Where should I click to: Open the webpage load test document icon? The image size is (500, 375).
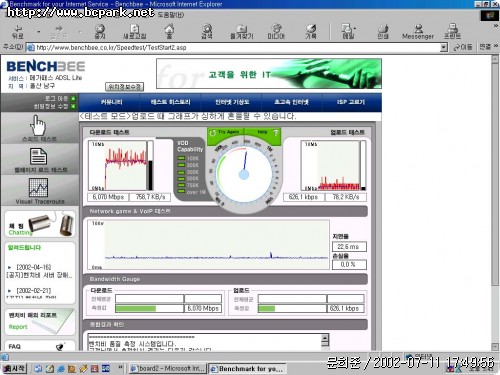38,157
